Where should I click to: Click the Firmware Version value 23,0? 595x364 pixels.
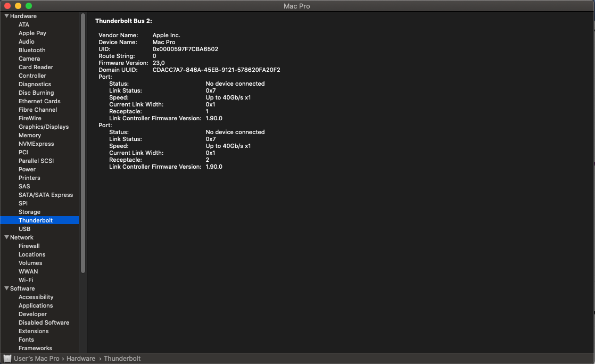[159, 63]
